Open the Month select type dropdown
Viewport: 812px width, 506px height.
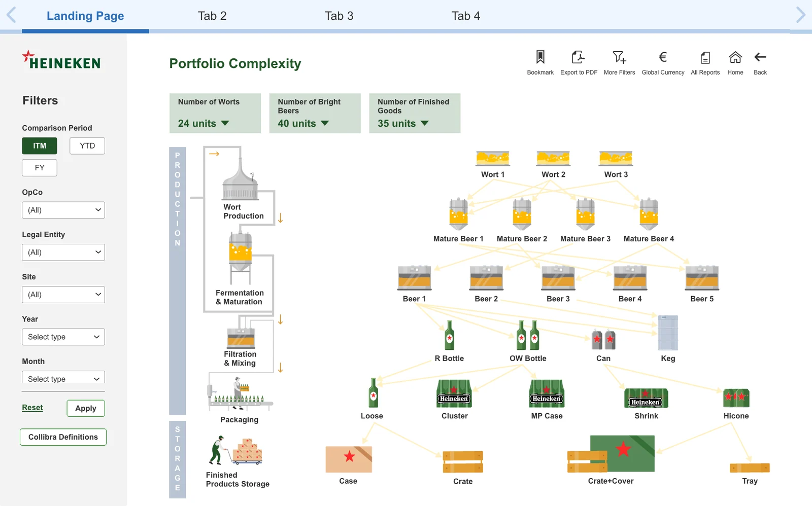click(63, 378)
